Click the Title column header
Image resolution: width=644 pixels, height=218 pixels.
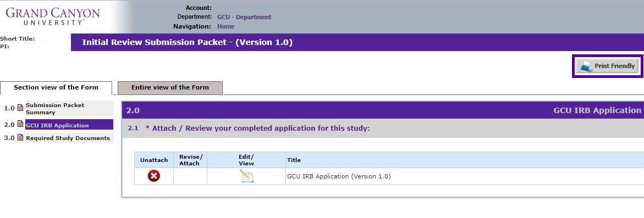pyautogui.click(x=294, y=160)
